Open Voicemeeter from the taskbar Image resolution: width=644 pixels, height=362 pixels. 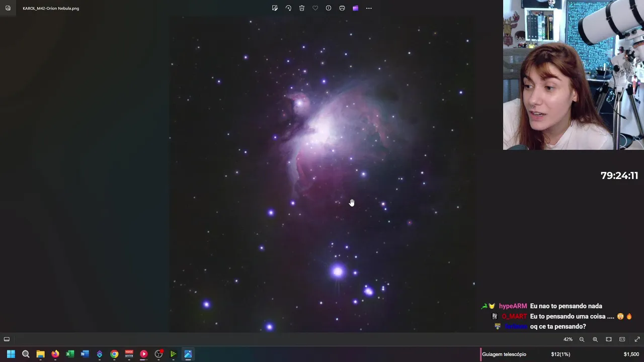(129, 354)
